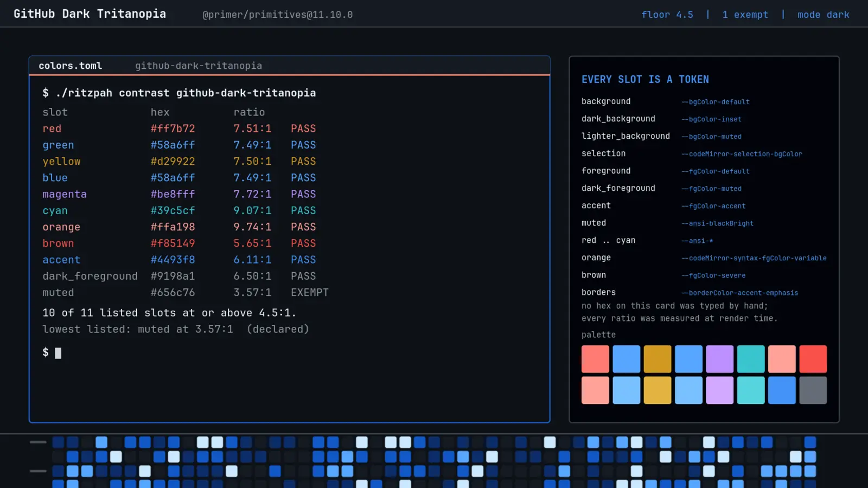Click the 3.57:1 ratio in muted row
Viewport: 868px width, 488px height.
252,293
